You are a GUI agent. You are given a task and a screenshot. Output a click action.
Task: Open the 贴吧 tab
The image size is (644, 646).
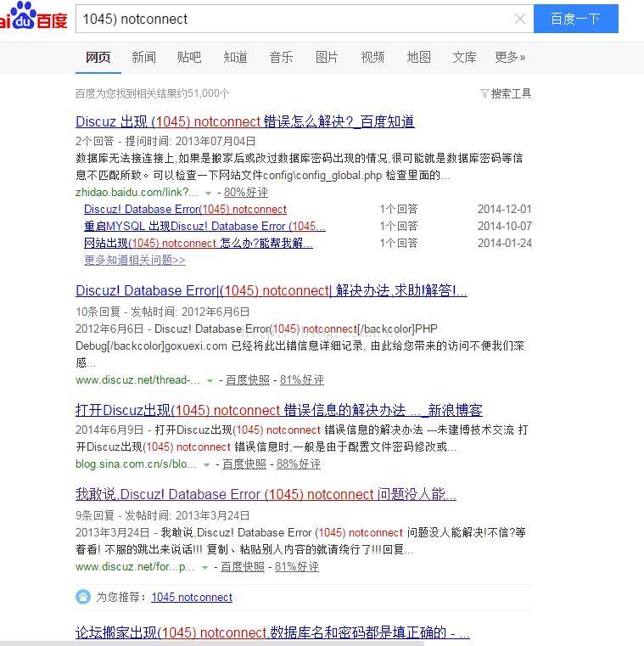[x=189, y=57]
